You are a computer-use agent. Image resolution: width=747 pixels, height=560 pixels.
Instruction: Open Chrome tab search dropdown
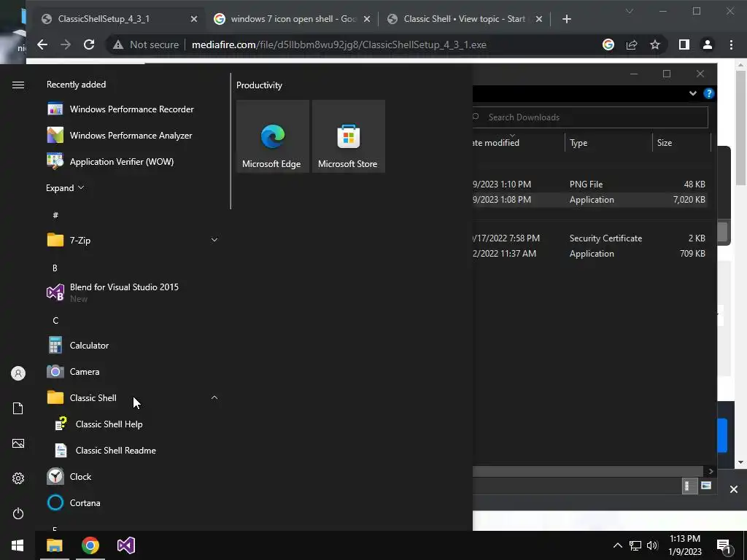click(630, 11)
